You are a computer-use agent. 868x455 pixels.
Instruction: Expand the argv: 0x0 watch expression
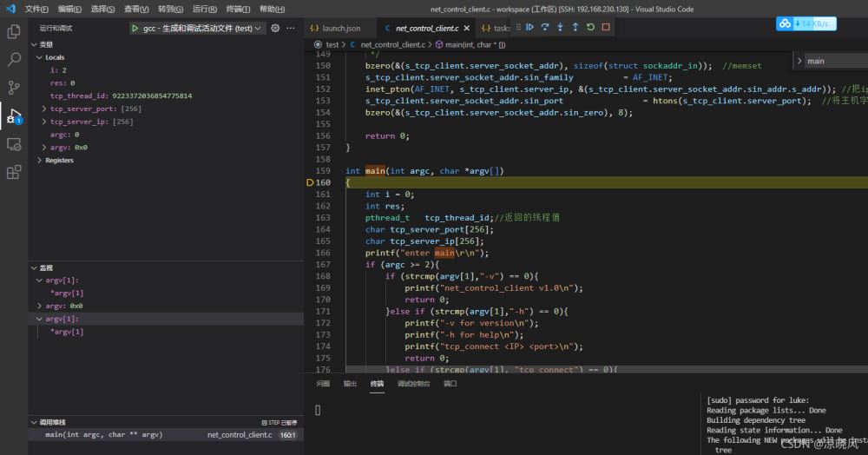39,307
